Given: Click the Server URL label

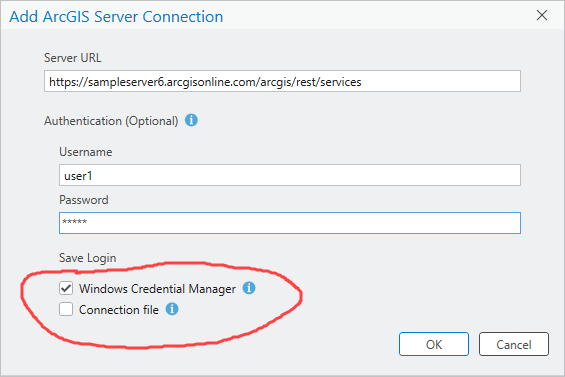Looking at the screenshot, I should 72,58.
